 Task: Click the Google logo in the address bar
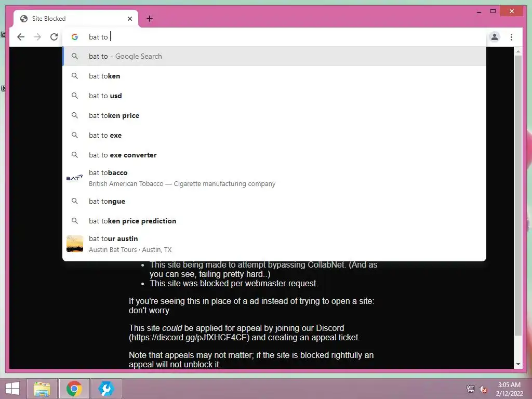click(x=75, y=37)
